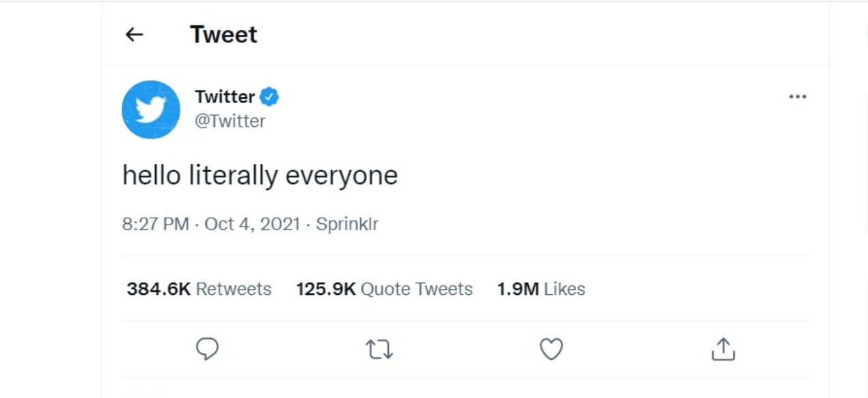Like the tweet with the heart icon
This screenshot has width=868, height=398.
point(552,349)
